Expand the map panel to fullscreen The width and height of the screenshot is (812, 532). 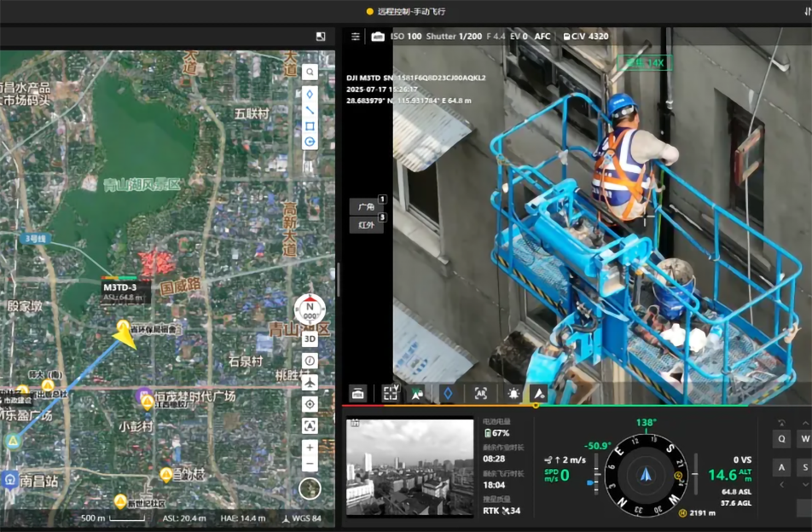point(321,37)
